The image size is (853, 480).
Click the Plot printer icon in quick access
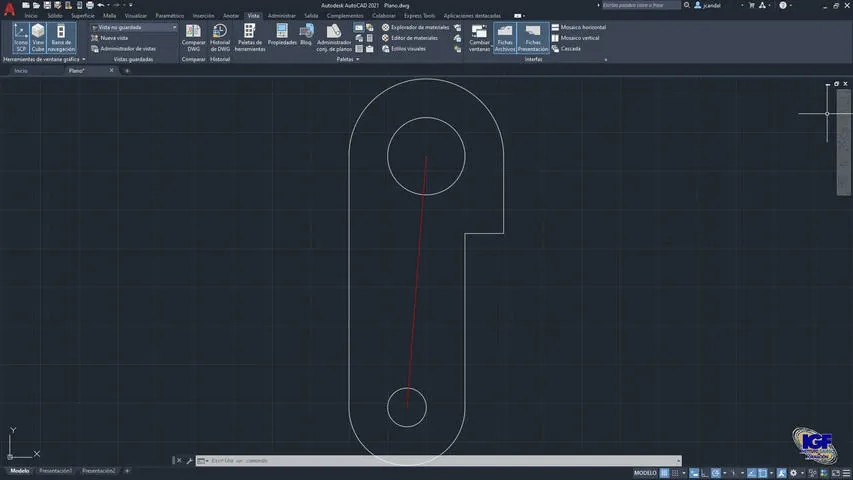pos(90,5)
